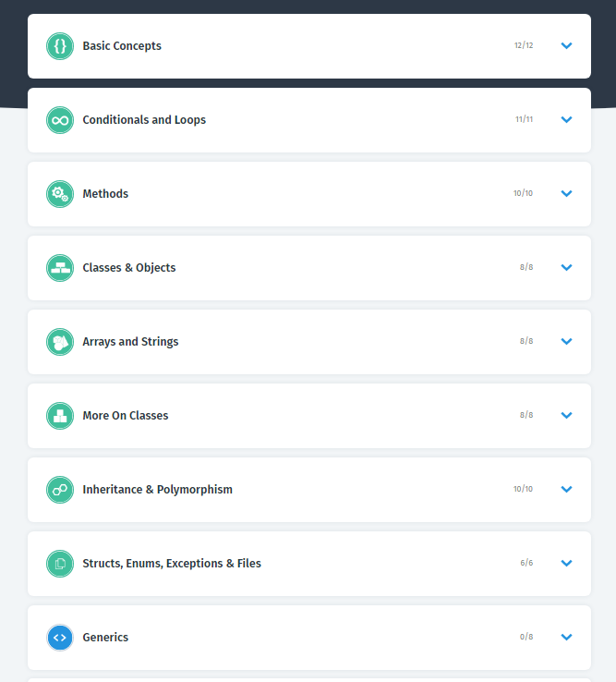The height and width of the screenshot is (682, 616).
Task: Click the 0/8 Generics progress count
Action: click(x=526, y=638)
